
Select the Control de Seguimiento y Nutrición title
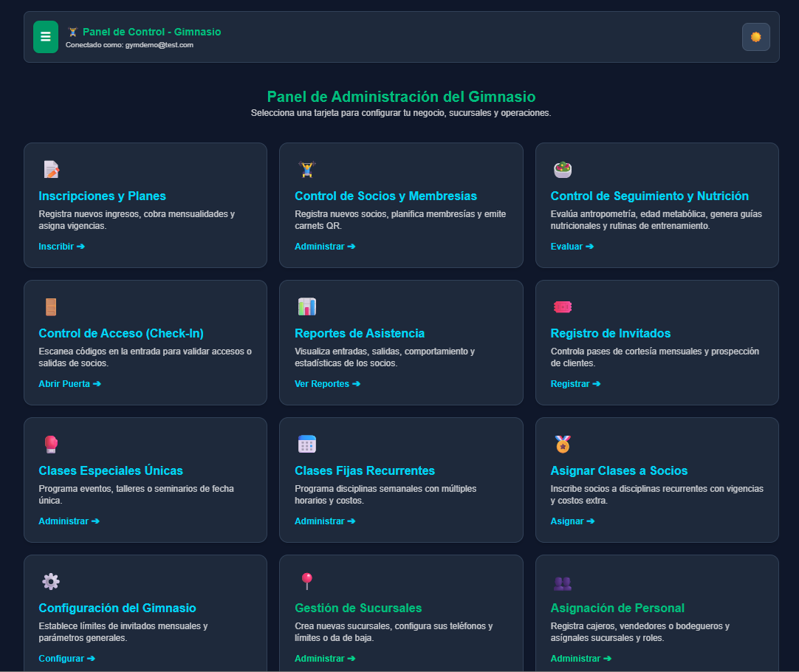tap(650, 196)
